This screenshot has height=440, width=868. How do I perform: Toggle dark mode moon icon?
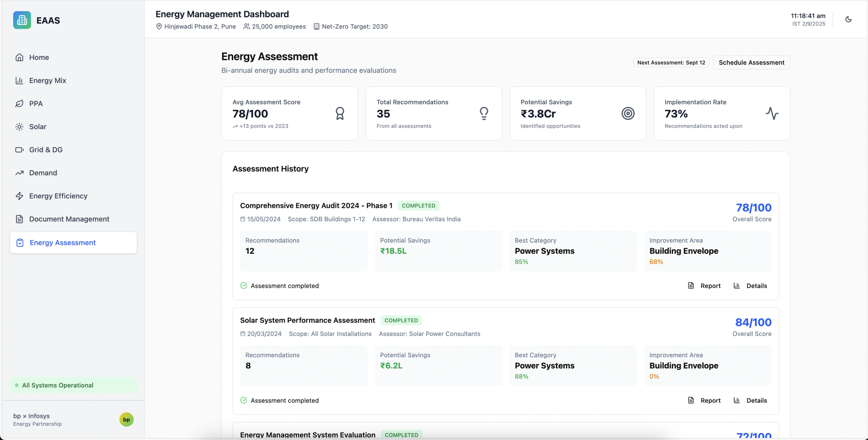848,19
